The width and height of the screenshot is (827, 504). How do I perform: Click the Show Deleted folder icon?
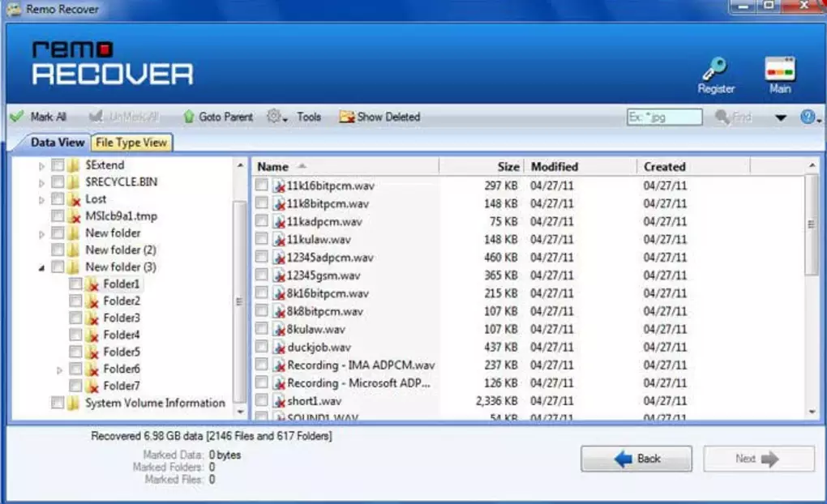click(346, 117)
